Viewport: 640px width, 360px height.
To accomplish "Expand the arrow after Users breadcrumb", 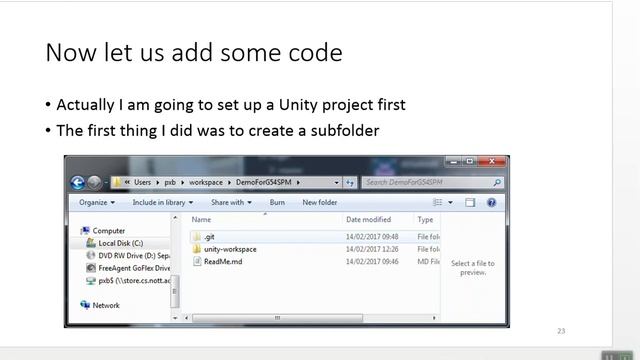I will (x=158, y=182).
